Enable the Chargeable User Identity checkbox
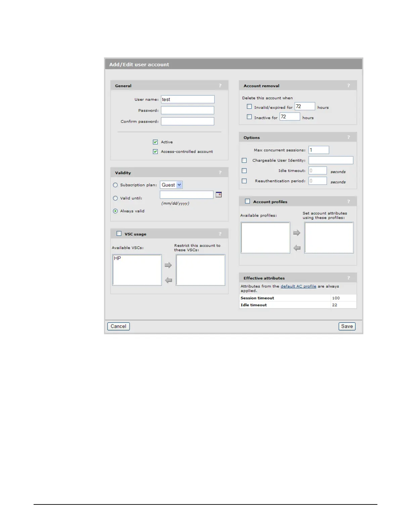411x532 pixels. tap(244, 161)
